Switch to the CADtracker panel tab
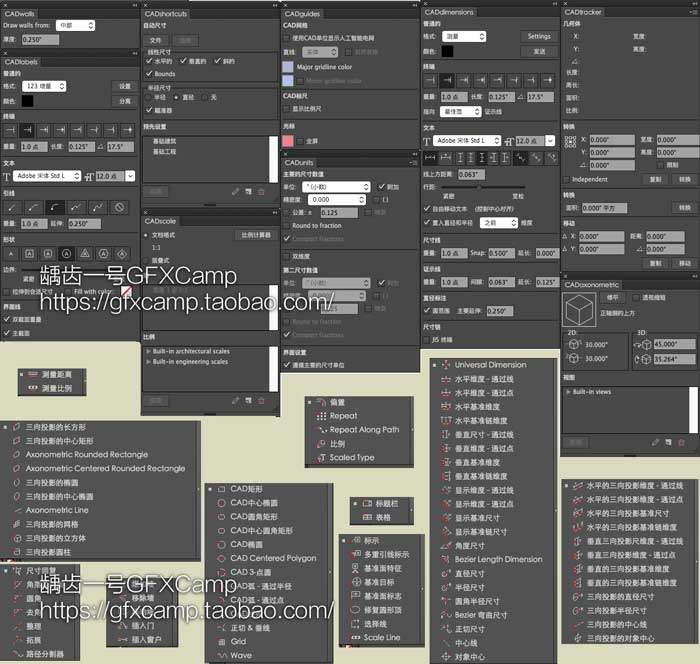Viewport: 700px width, 664px height. point(583,12)
